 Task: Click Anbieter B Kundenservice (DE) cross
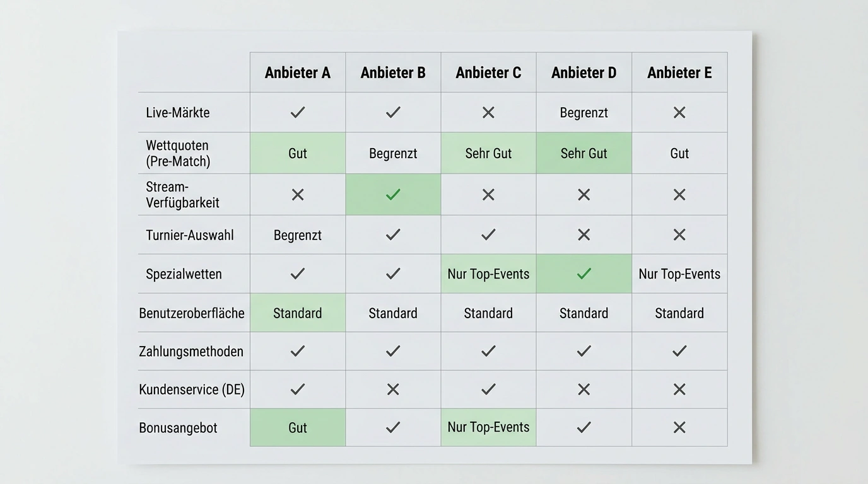tap(393, 389)
